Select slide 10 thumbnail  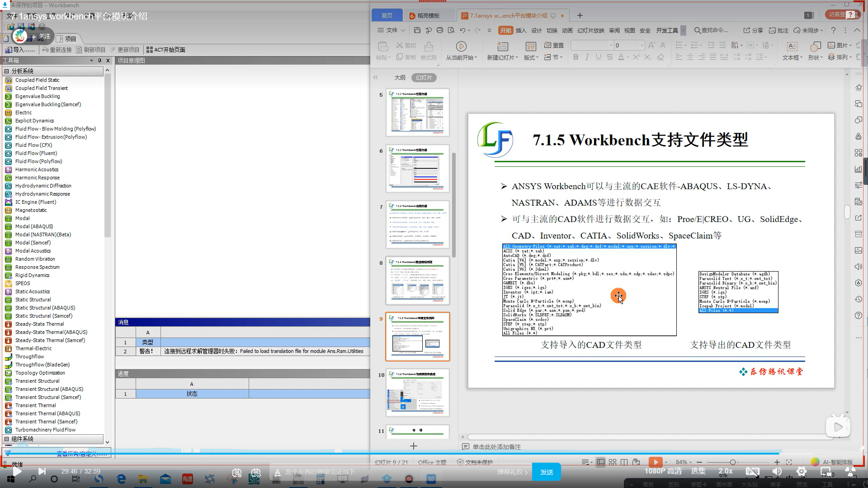[x=417, y=393]
